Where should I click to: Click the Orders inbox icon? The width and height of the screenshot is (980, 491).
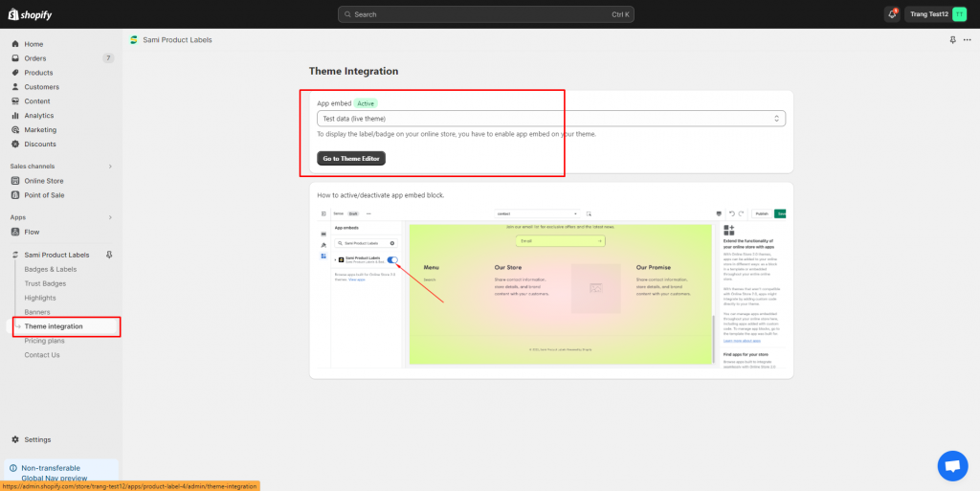pyautogui.click(x=15, y=58)
